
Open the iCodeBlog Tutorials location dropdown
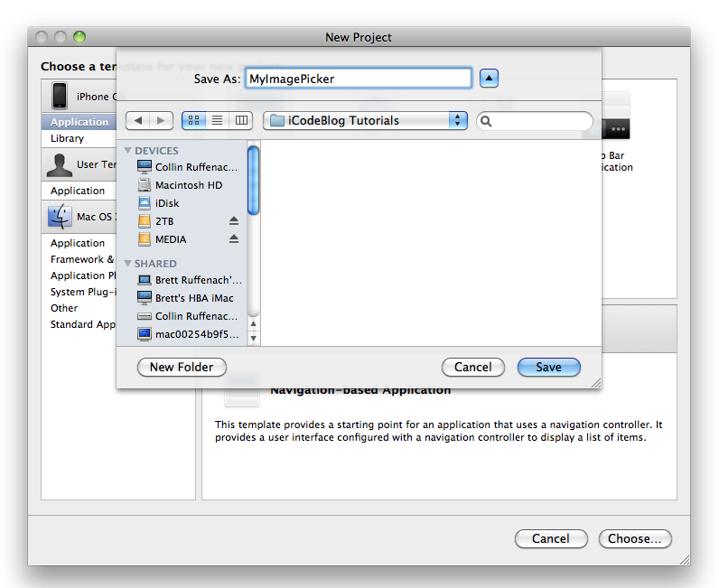[x=365, y=121]
